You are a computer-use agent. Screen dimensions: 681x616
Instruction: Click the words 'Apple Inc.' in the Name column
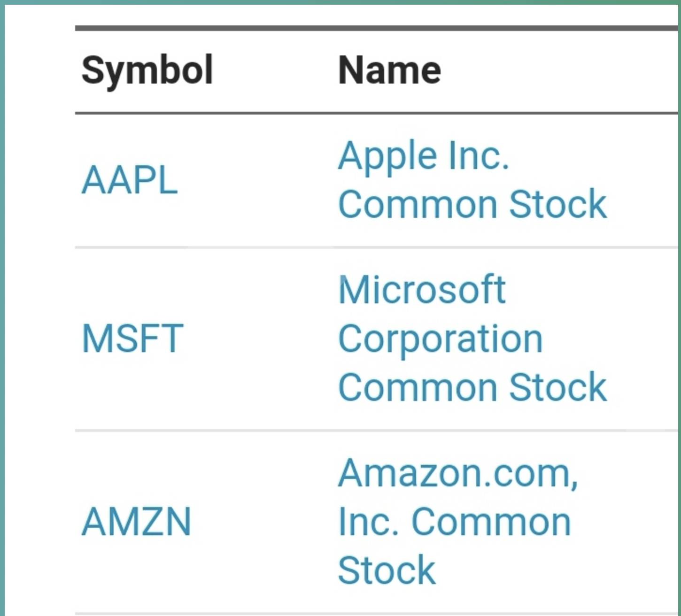tap(423, 156)
